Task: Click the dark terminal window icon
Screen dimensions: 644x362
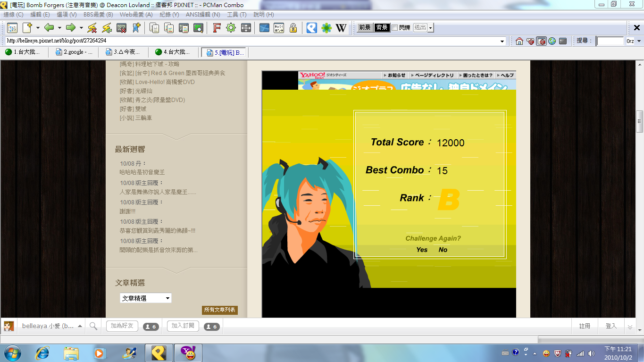Action: point(563,41)
